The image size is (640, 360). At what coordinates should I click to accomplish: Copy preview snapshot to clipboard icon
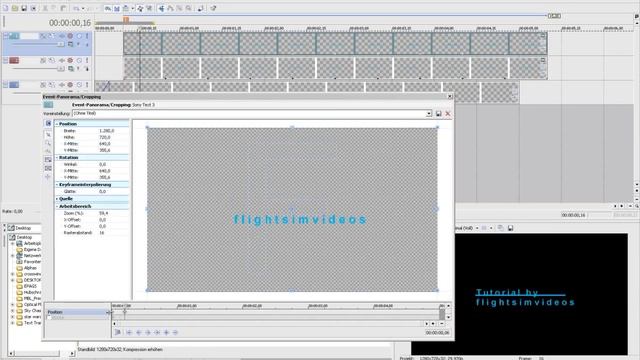501,228
